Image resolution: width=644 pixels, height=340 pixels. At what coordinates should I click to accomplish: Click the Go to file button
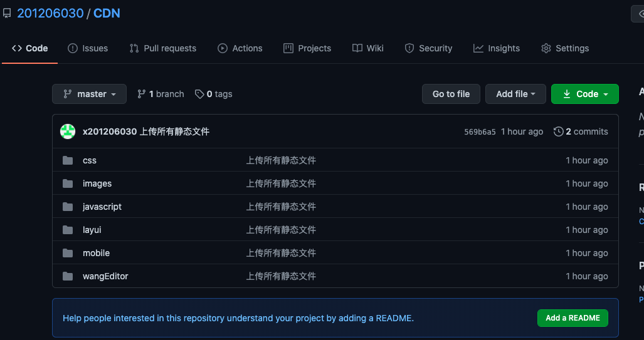pyautogui.click(x=451, y=94)
